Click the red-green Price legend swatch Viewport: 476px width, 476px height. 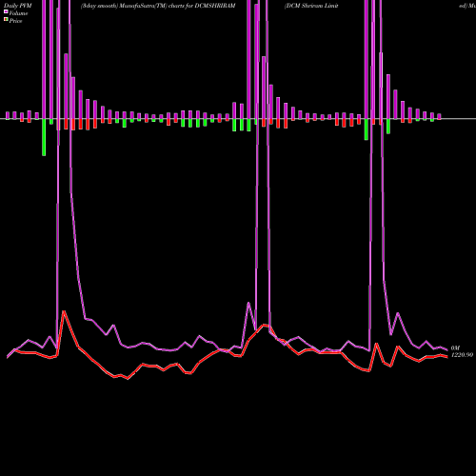pyautogui.click(x=6, y=20)
